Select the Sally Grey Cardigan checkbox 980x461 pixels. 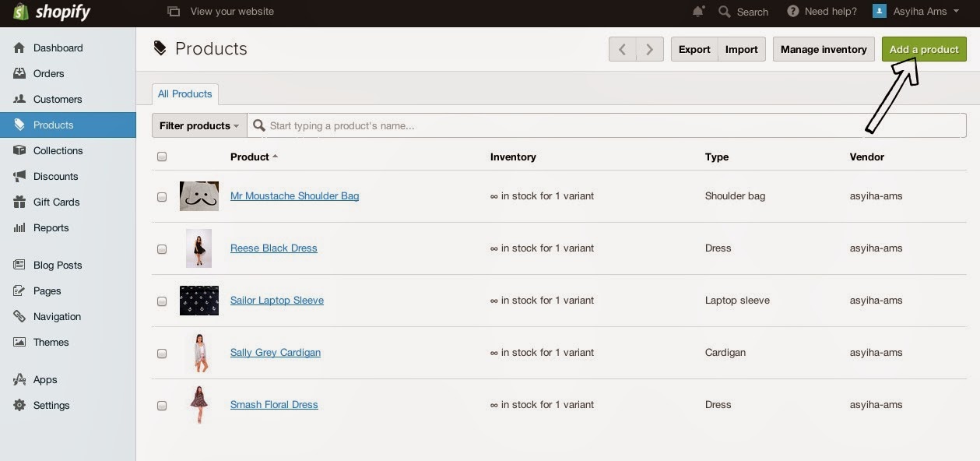coord(162,354)
